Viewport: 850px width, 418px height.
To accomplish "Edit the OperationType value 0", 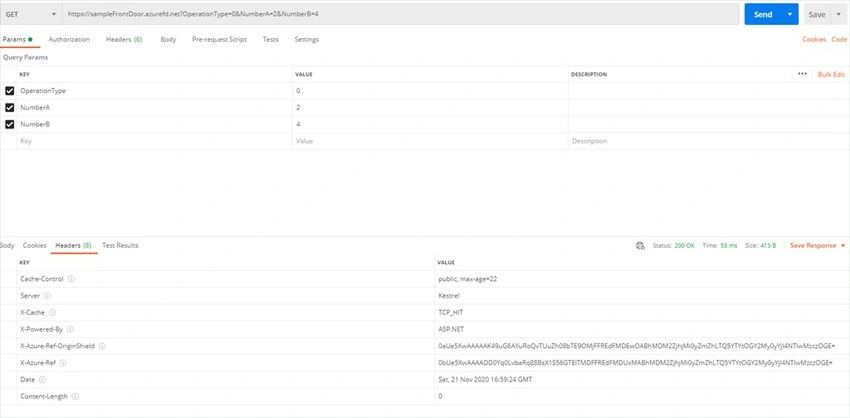I will [x=430, y=91].
